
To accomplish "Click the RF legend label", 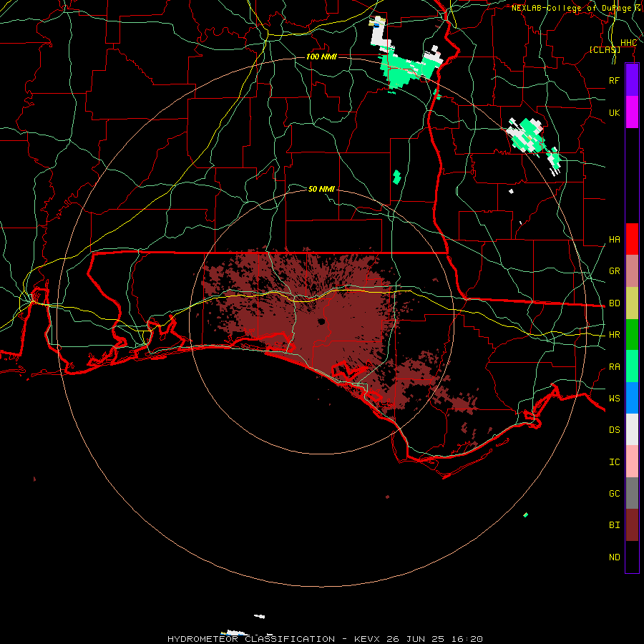I will (614, 80).
